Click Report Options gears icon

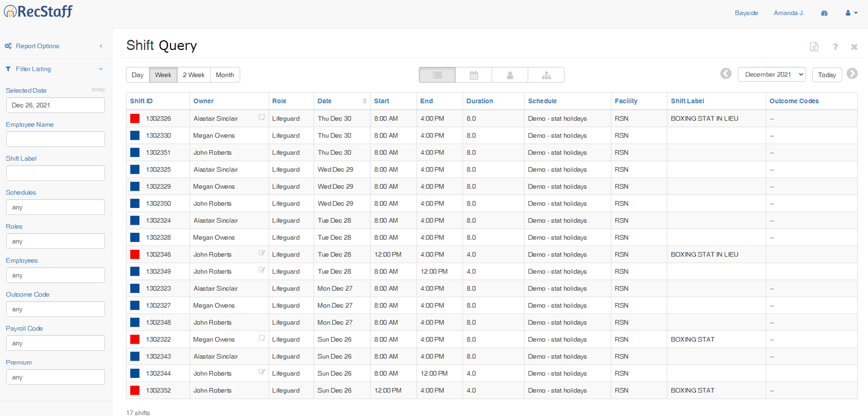coord(8,46)
